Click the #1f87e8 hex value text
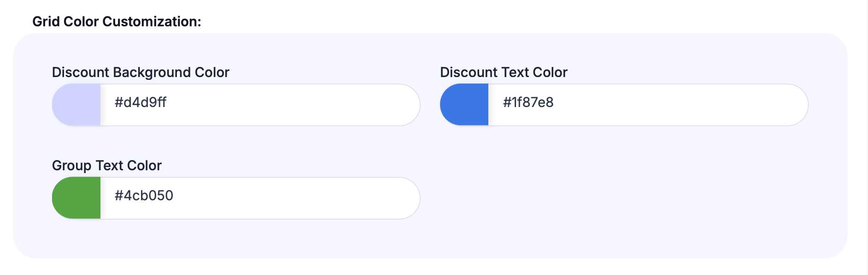 (x=528, y=102)
